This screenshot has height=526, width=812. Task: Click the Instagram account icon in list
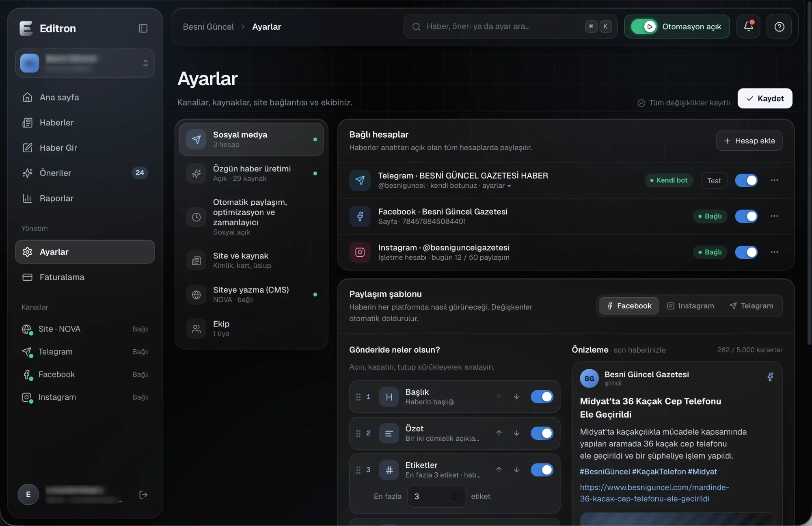coord(360,252)
